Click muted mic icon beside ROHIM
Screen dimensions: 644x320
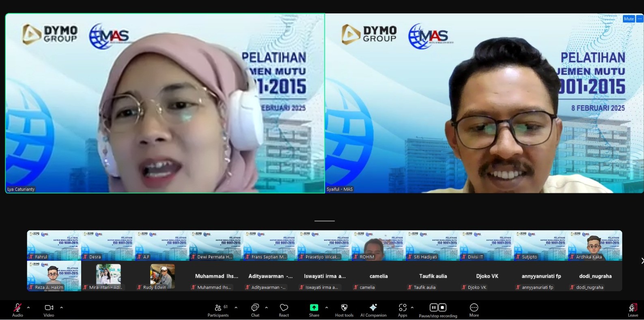click(x=356, y=257)
